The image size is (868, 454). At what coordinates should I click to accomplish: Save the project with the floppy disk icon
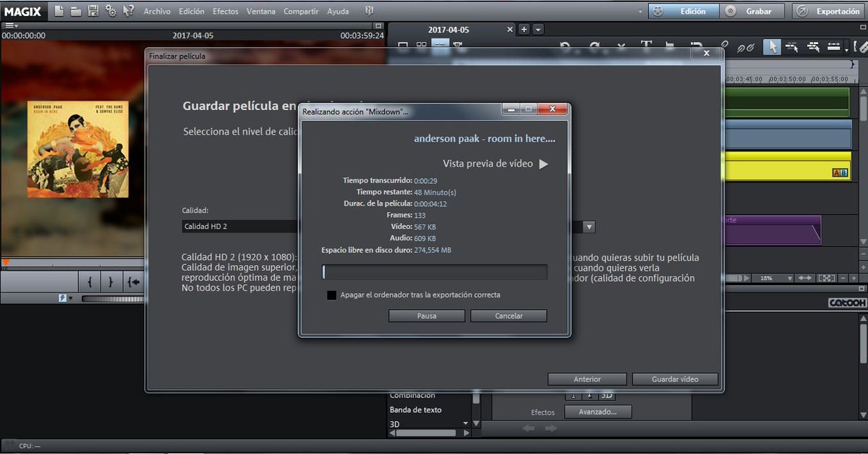pos(93,11)
